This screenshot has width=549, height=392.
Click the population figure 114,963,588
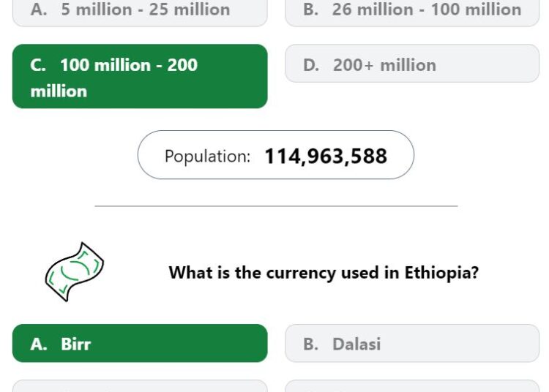pos(326,156)
